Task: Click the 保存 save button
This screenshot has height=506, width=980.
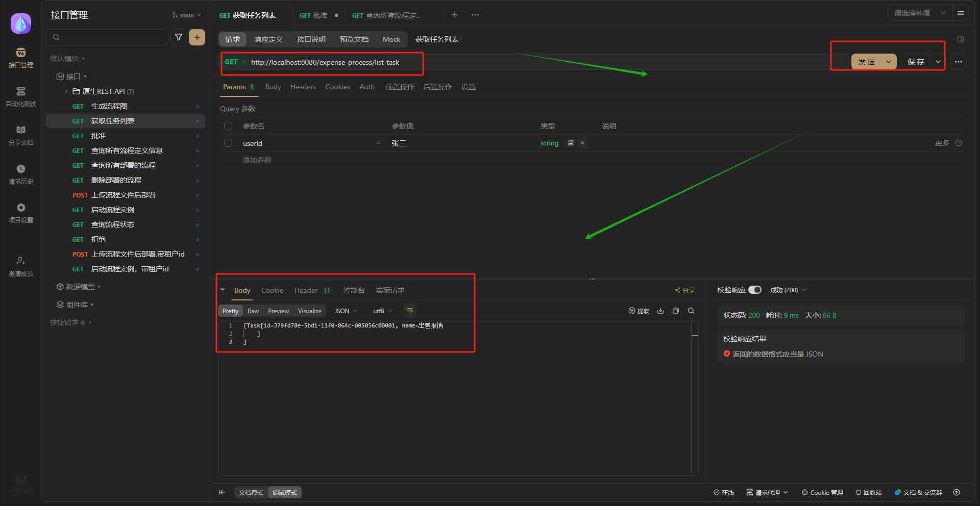Action: pos(915,61)
